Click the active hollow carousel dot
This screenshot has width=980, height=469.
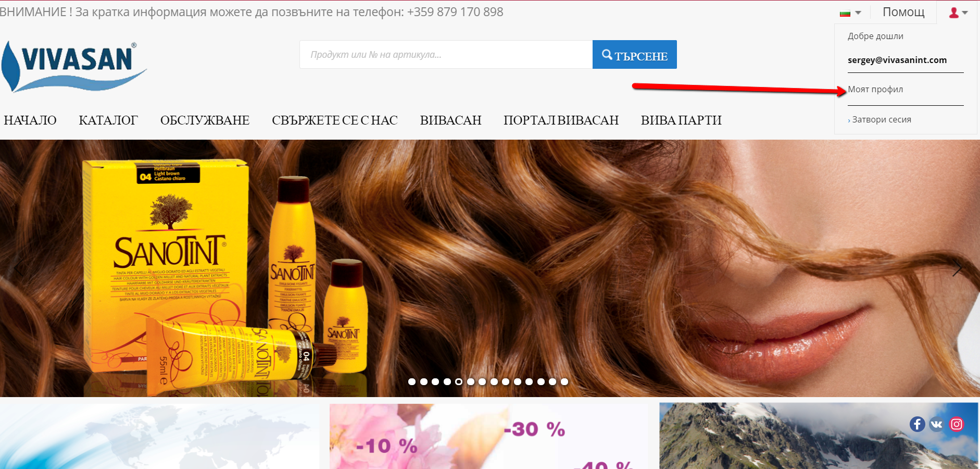[x=459, y=381]
